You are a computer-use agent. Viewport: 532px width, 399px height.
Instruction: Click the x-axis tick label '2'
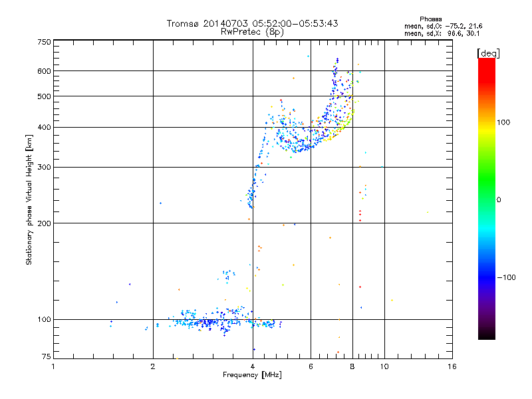pos(153,366)
